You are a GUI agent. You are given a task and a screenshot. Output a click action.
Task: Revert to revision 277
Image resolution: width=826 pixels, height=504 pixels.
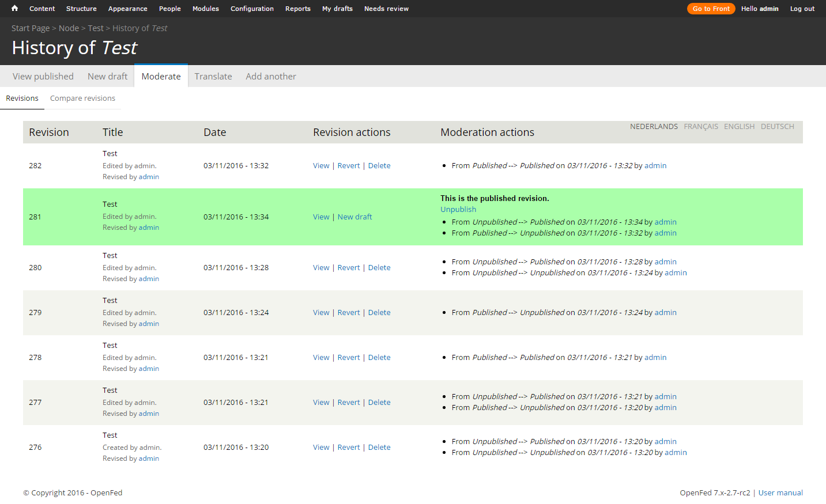pos(349,403)
